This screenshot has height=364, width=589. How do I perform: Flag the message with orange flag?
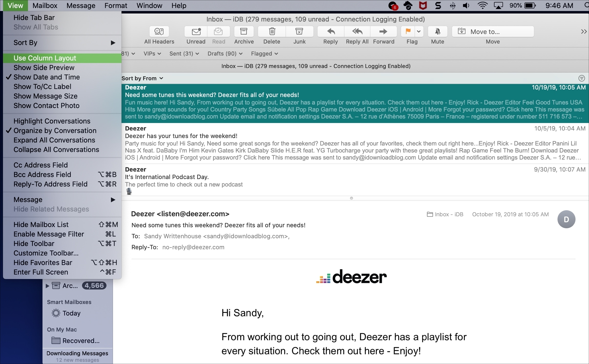click(408, 32)
